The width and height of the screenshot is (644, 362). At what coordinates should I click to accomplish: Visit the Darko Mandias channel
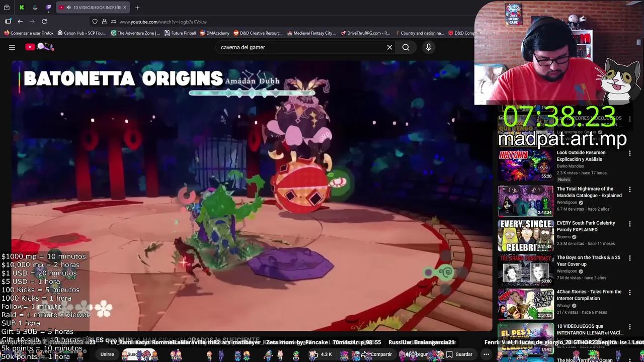[x=570, y=166]
